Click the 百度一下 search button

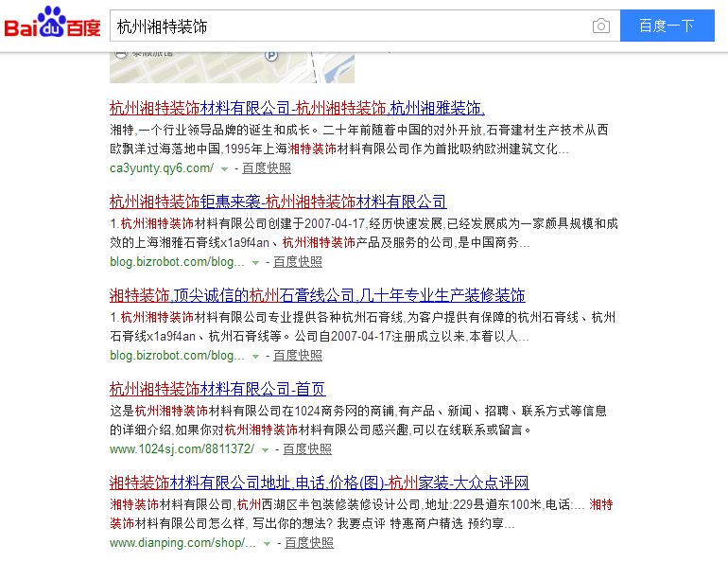coord(667,26)
